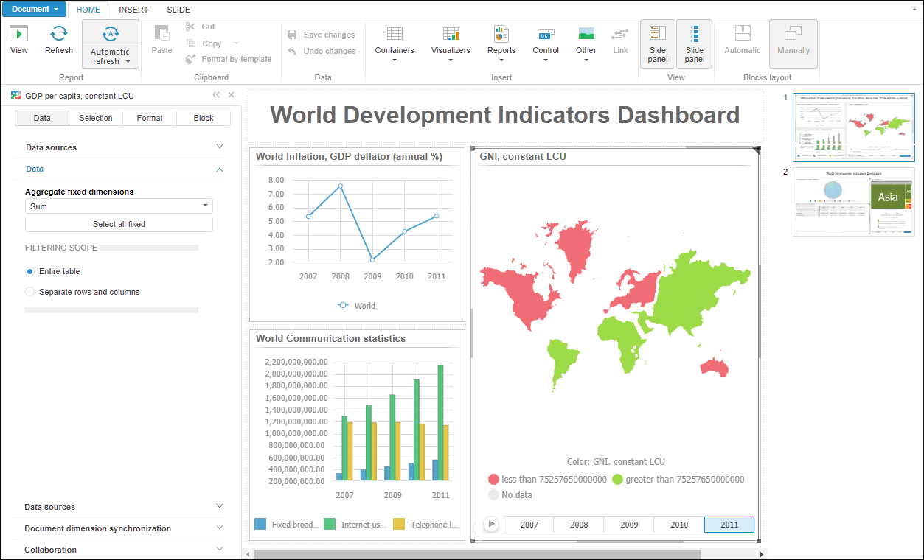Click the View report icon
The height and width of the screenshot is (560, 924).
[19, 40]
